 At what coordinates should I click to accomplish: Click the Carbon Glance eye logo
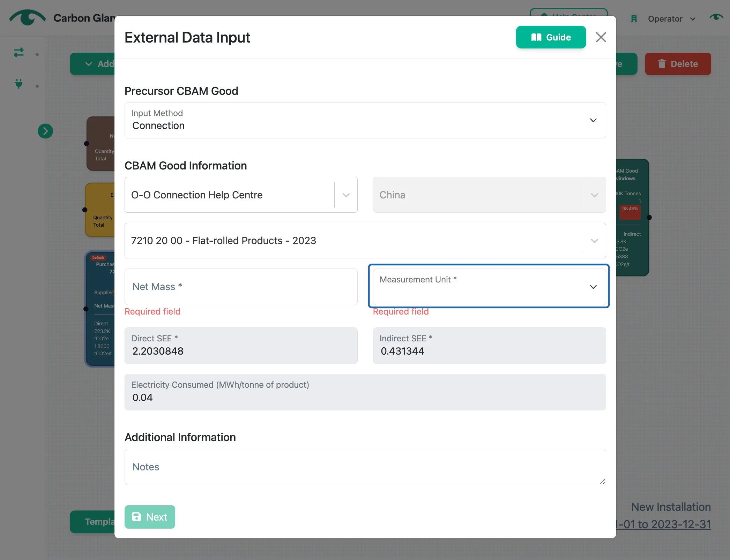(28, 17)
